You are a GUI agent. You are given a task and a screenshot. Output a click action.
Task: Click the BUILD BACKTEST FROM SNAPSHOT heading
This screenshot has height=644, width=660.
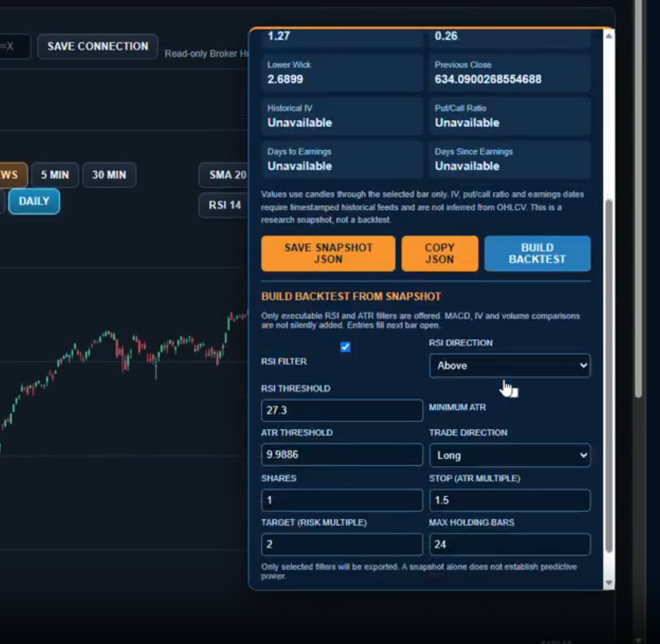(351, 296)
